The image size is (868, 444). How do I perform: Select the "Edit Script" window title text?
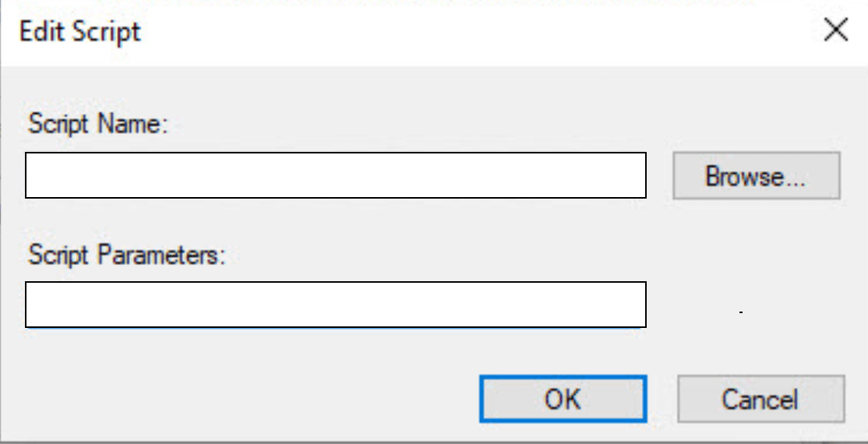point(79,32)
